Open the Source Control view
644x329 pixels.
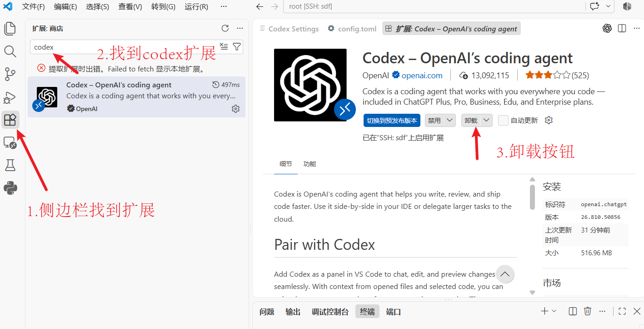pyautogui.click(x=10, y=74)
